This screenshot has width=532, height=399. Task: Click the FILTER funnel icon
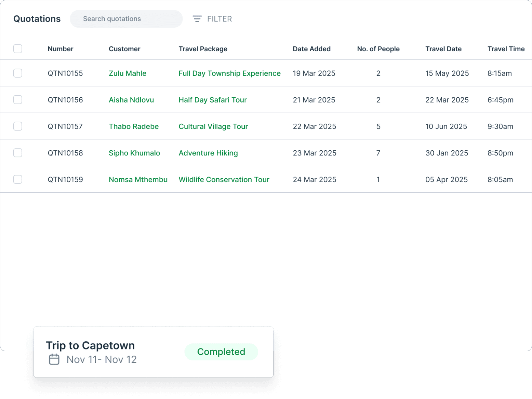tap(197, 19)
